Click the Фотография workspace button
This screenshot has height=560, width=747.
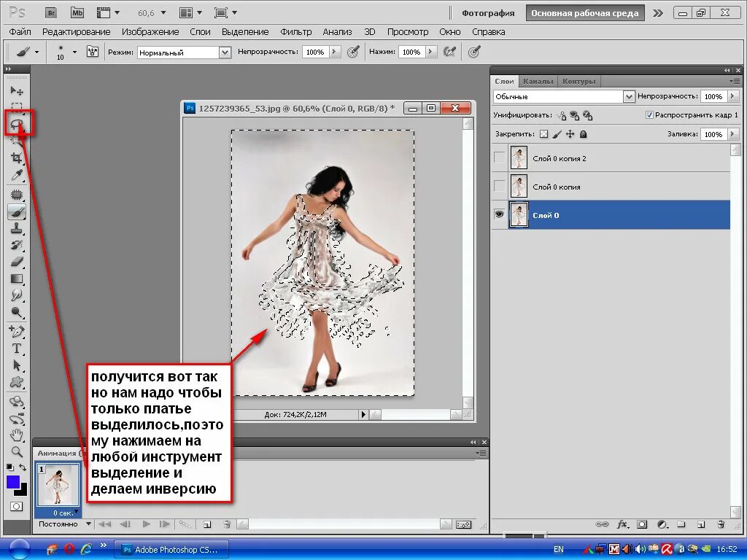click(488, 13)
